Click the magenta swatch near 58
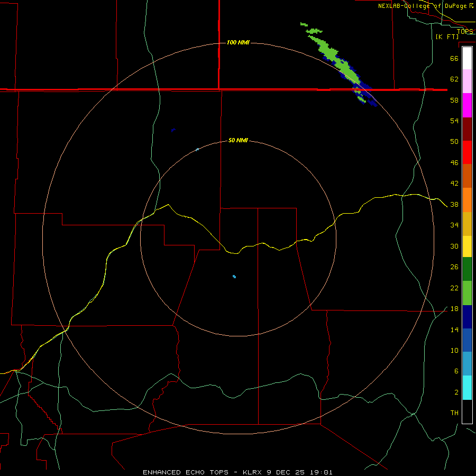 coord(467,105)
